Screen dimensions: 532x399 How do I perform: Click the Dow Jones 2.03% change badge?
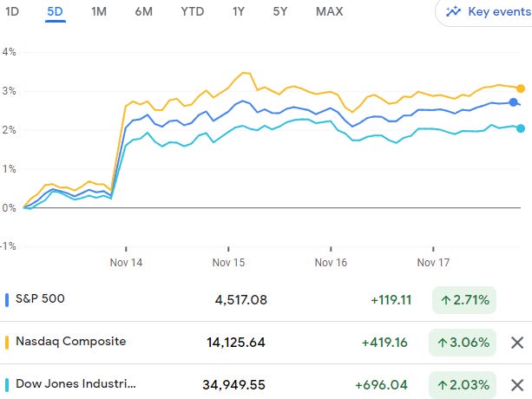point(463,385)
